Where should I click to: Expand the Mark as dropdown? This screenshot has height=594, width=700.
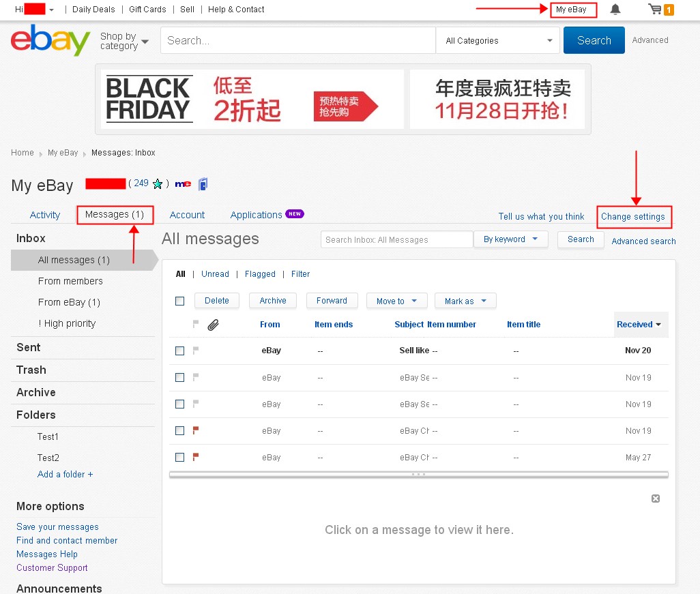point(465,301)
